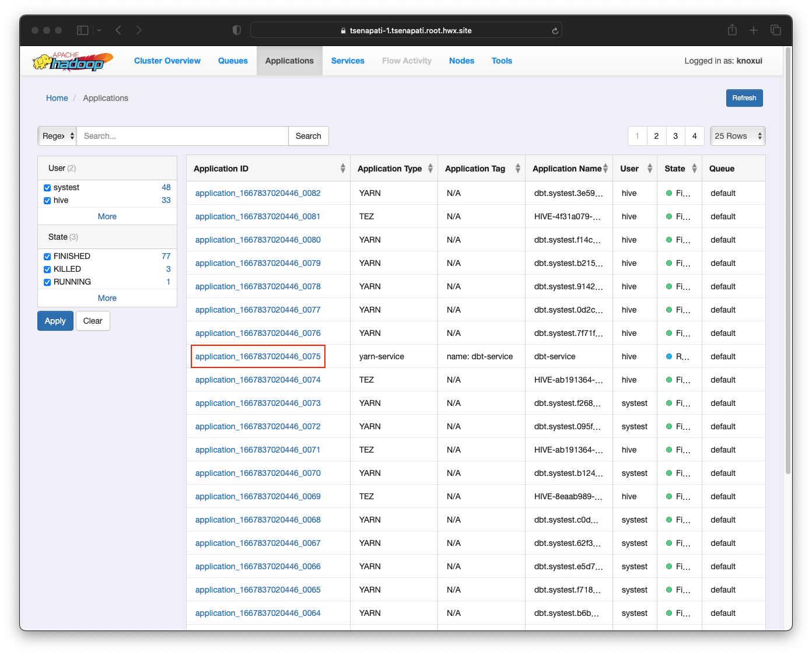Show tab overview icon in browser
Image resolution: width=812 pixels, height=655 pixels.
tap(775, 30)
